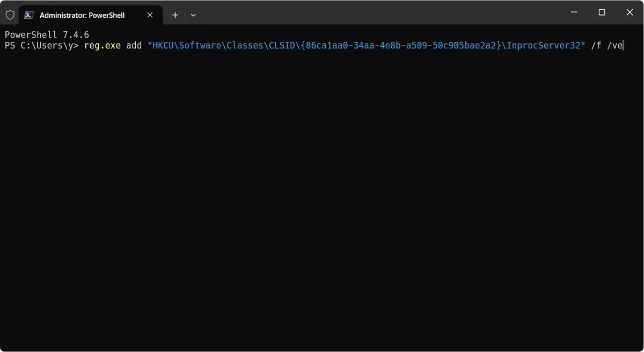Click the 'PowerShell 7.4.6' version text
The height and width of the screenshot is (352, 644).
(47, 35)
